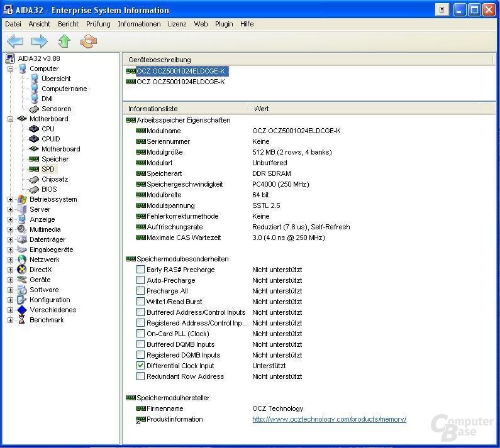Expand the Konfiguration tree node
Screen dimensions: 500x448
[x=11, y=300]
